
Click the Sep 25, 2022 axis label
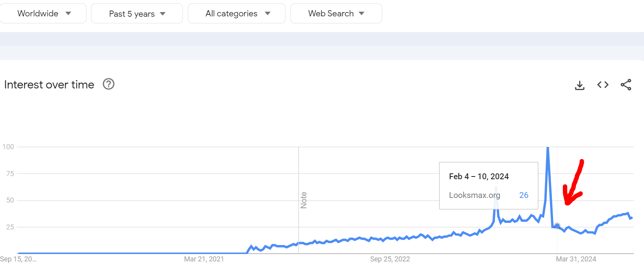point(390,259)
